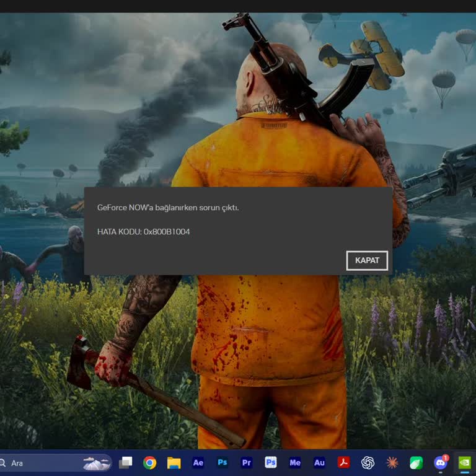
Task: Open Adobe Premiere Pro from the taskbar
Action: click(247, 462)
